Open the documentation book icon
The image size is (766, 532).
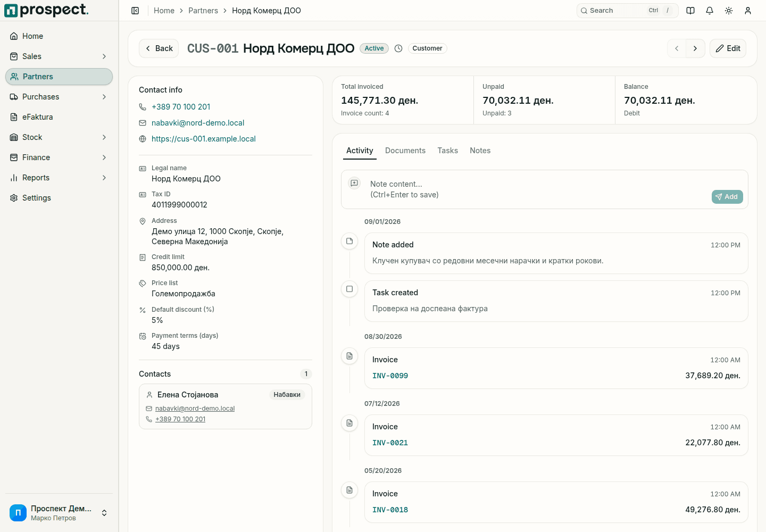tap(690, 11)
